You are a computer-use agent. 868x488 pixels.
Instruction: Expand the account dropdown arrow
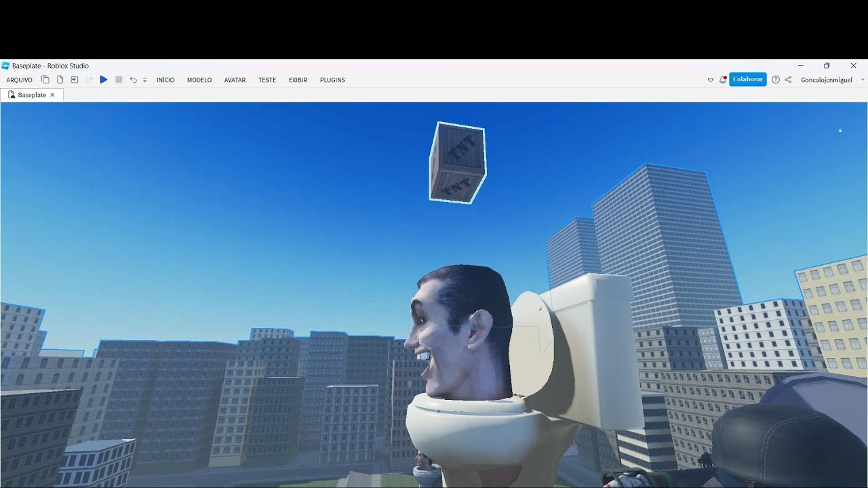[x=863, y=80]
